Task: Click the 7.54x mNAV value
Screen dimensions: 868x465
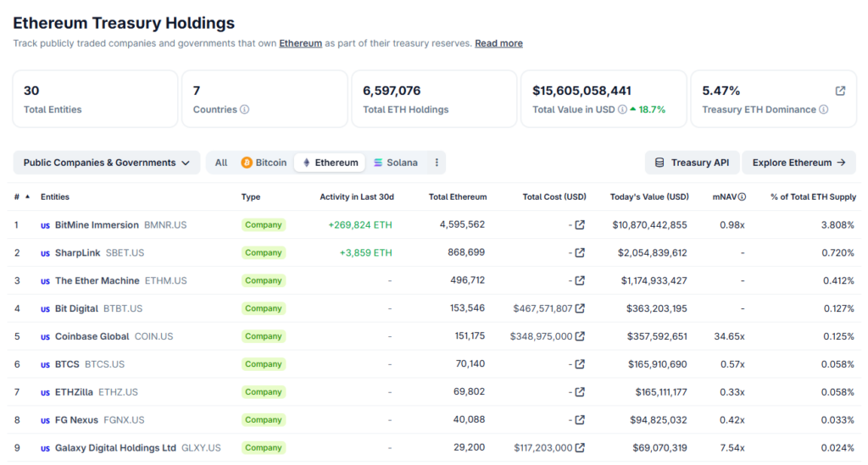Action: pyautogui.click(x=732, y=448)
